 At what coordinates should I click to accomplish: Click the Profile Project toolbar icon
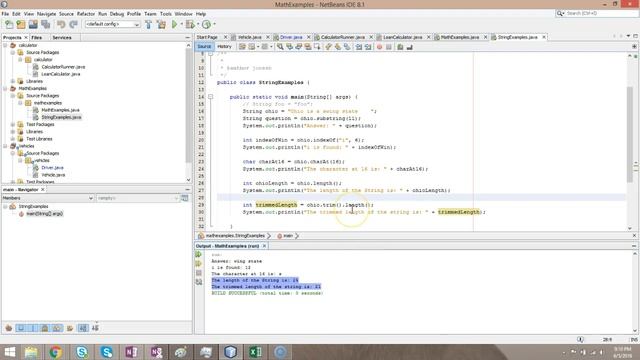tap(207, 24)
